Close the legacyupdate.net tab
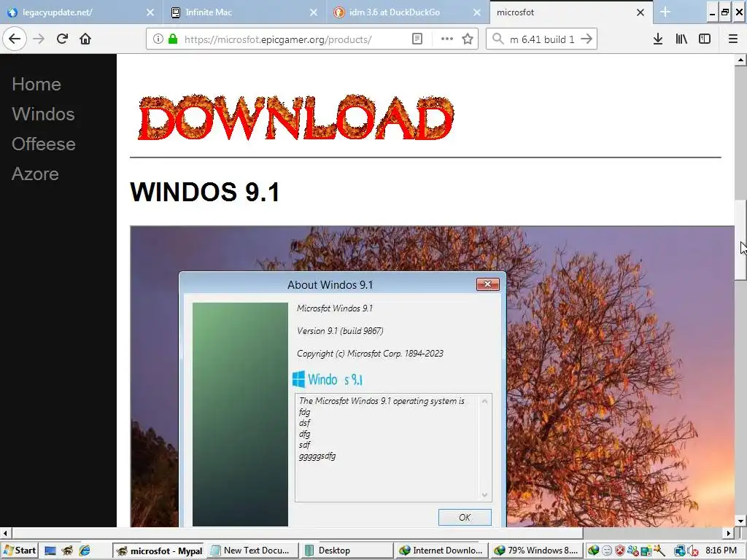 (x=150, y=12)
